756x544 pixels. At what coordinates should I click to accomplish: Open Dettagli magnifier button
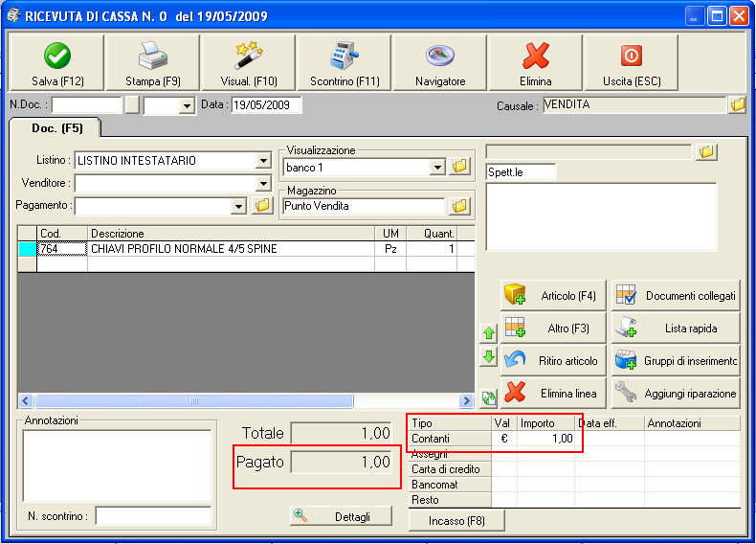pos(341,516)
